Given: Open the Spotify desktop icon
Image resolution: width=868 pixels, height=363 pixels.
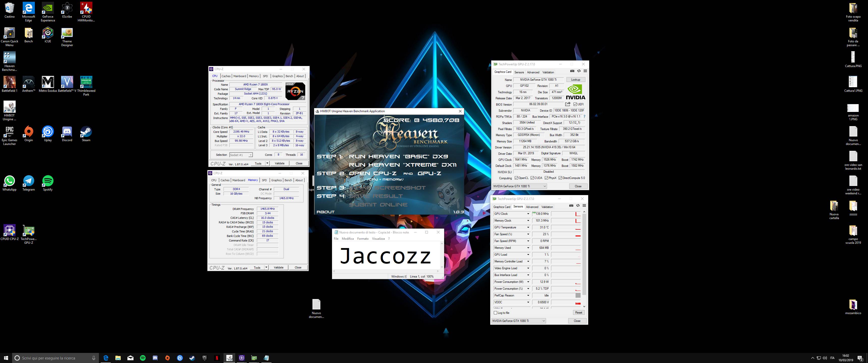Looking at the screenshot, I should click(48, 183).
